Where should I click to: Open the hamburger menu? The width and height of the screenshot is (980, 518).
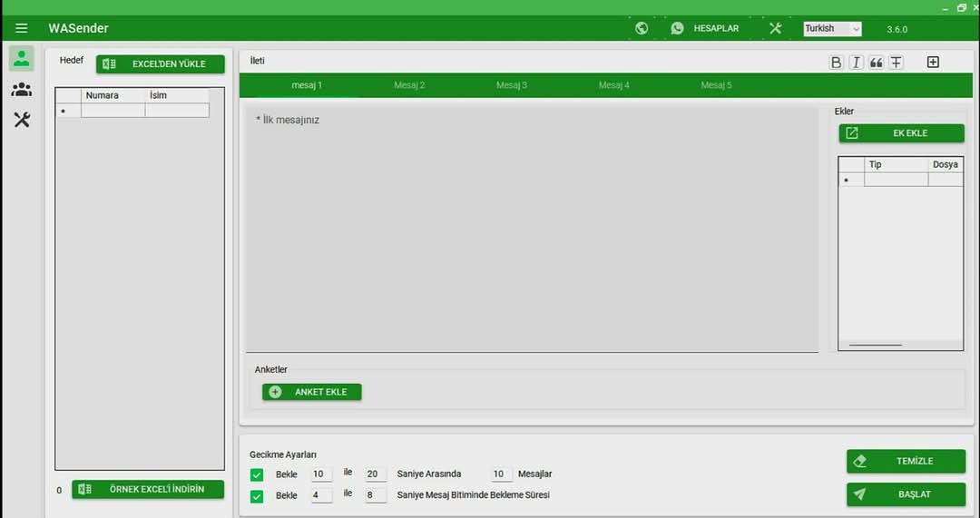pos(21,28)
